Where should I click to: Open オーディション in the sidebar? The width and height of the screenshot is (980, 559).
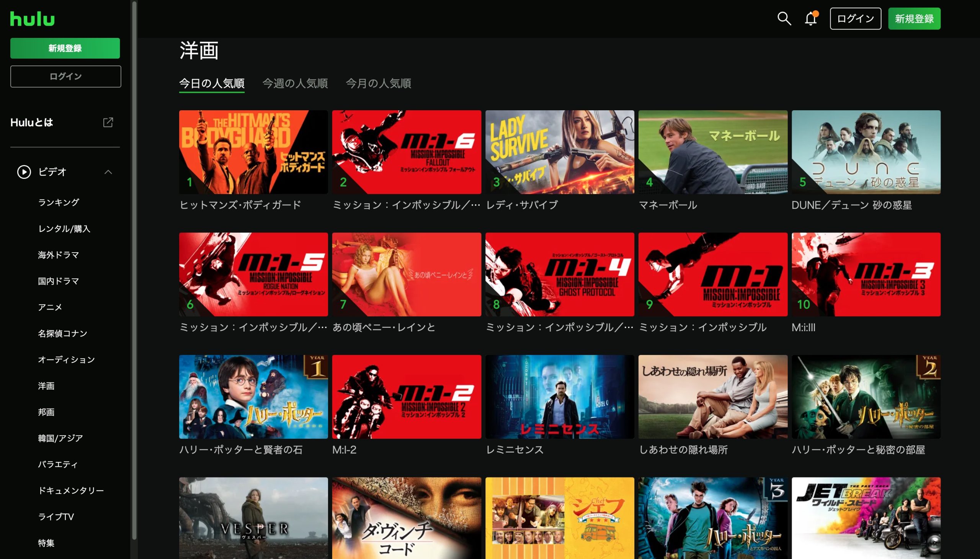pyautogui.click(x=66, y=360)
